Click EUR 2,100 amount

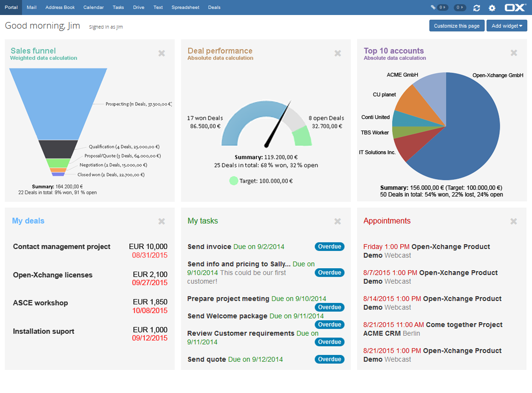[150, 274]
